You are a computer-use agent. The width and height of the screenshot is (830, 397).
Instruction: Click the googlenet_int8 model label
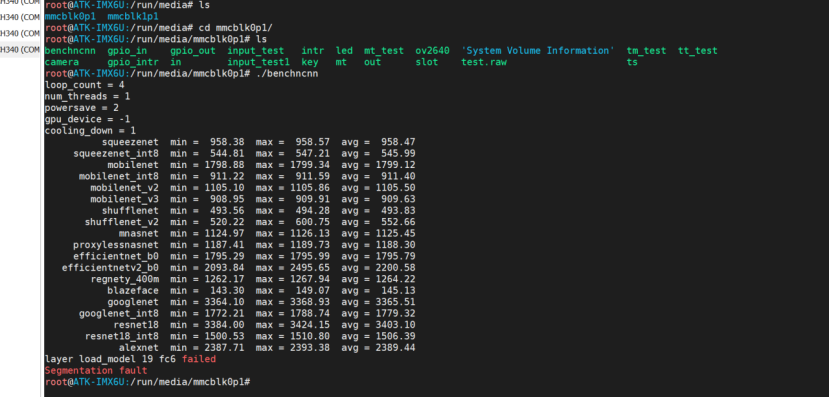119,314
